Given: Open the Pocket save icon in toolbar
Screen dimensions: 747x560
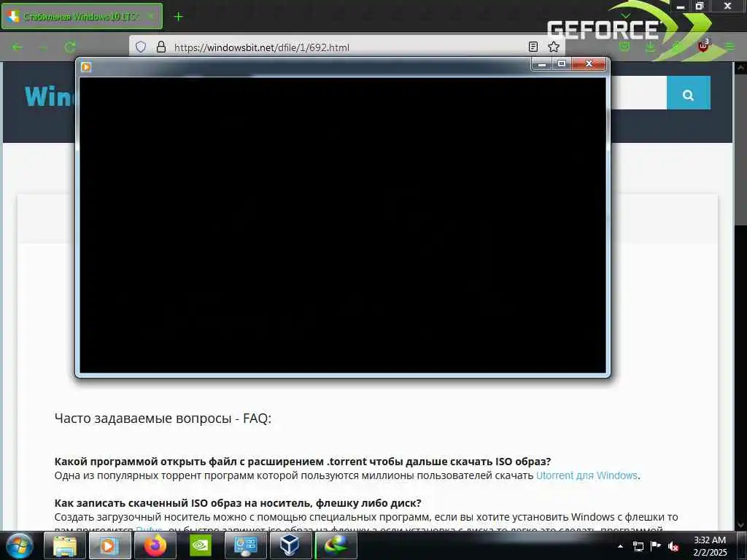Looking at the screenshot, I should point(624,46).
